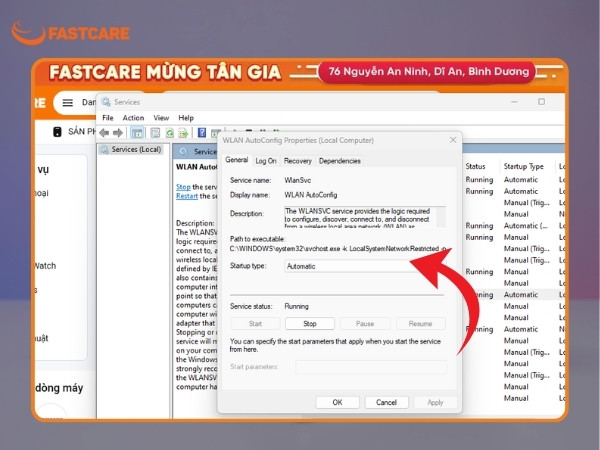Click the Start service button
600x450 pixels.
255,324
